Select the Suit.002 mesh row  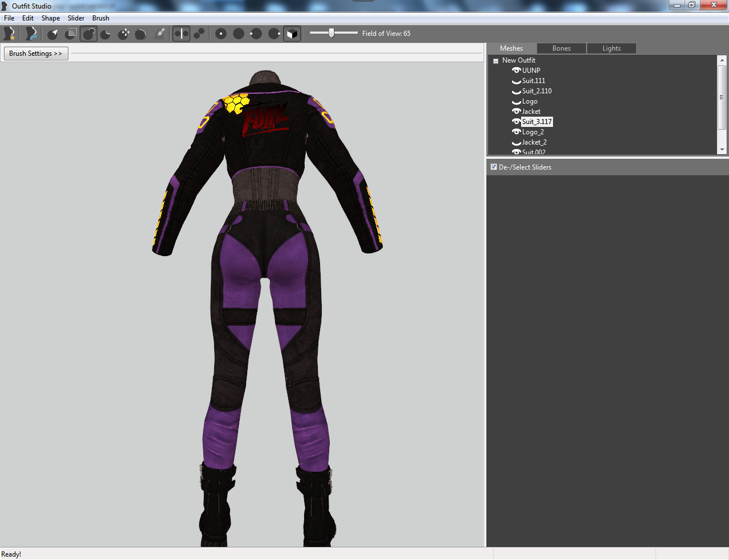pyautogui.click(x=534, y=152)
